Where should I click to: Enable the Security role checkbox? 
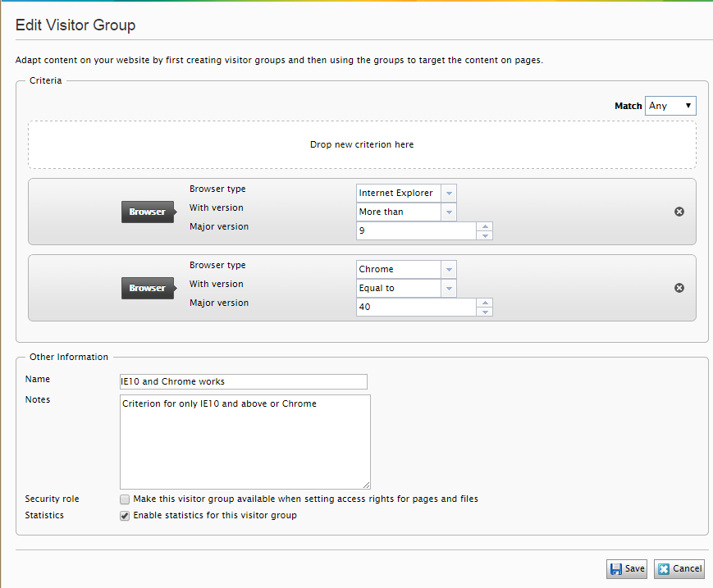(125, 499)
